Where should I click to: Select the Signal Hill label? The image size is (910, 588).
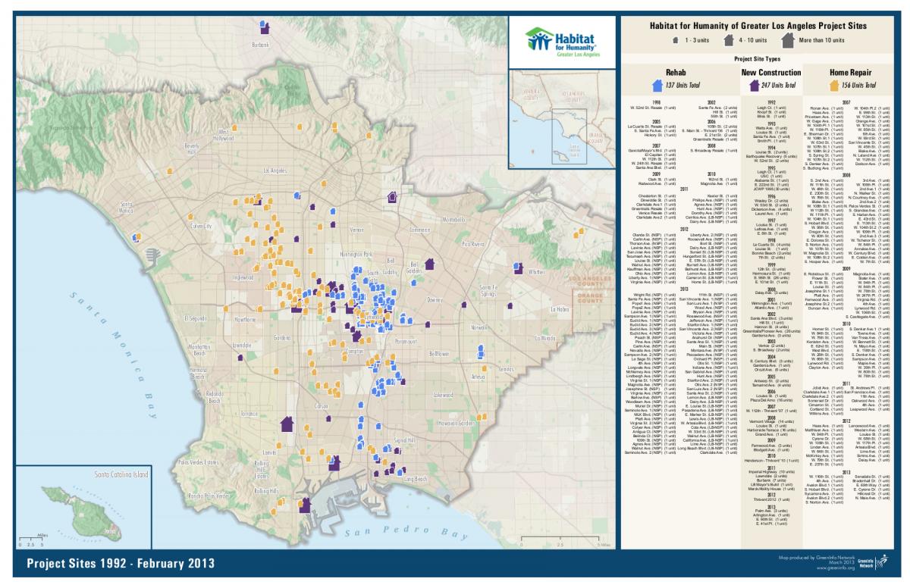pyautogui.click(x=406, y=440)
